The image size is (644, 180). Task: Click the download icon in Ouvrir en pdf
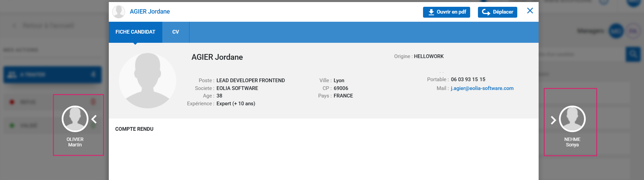point(431,12)
